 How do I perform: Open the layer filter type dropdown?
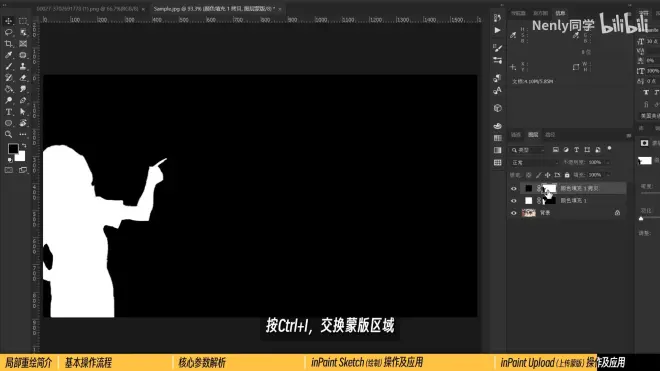[528, 150]
